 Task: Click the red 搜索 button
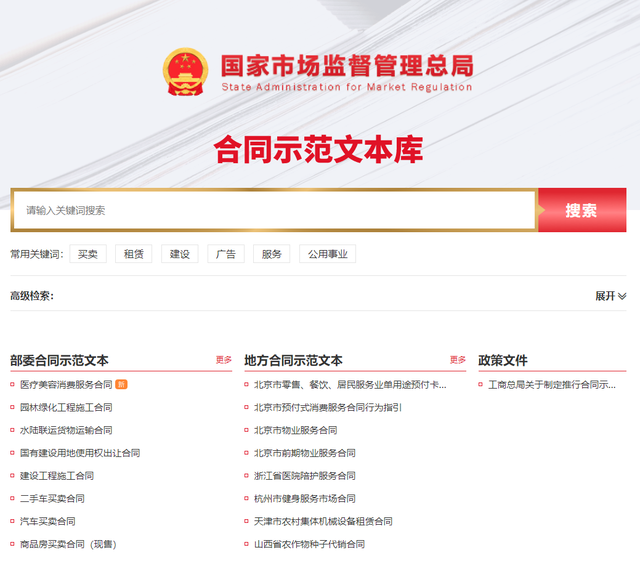[x=582, y=210]
